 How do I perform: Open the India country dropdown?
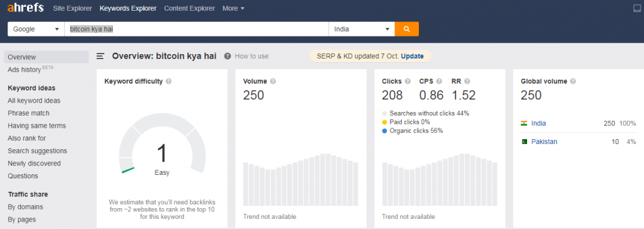[x=362, y=29]
